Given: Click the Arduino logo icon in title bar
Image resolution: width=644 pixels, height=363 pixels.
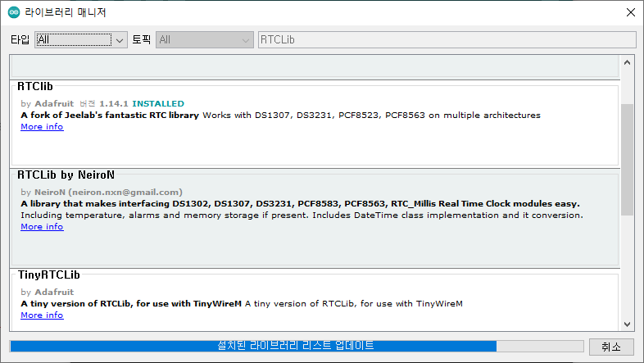Looking at the screenshot, I should coord(14,12).
